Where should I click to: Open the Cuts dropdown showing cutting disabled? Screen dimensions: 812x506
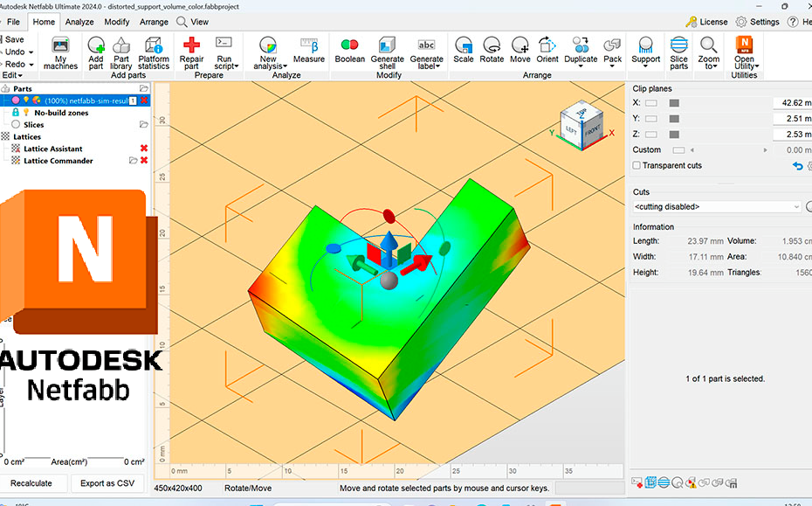717,207
